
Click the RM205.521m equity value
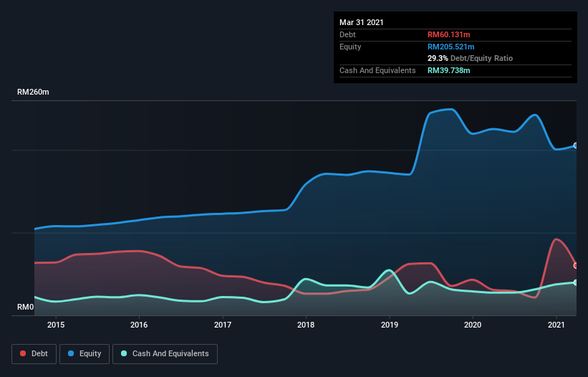(451, 47)
